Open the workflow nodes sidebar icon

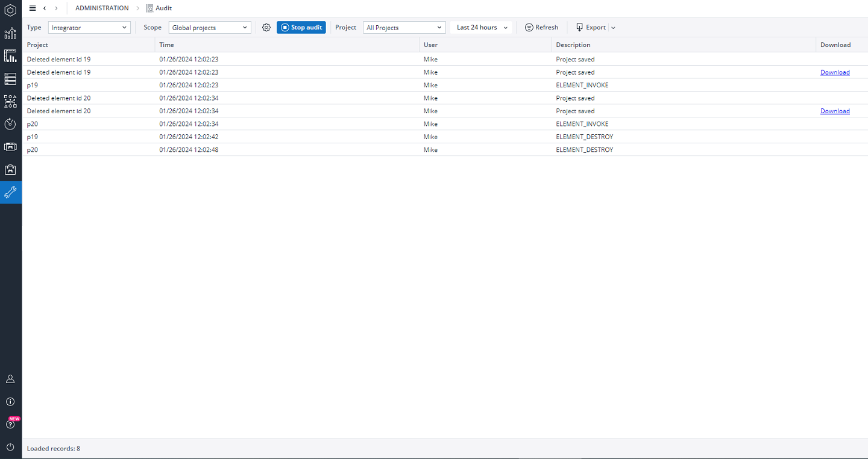click(x=10, y=101)
